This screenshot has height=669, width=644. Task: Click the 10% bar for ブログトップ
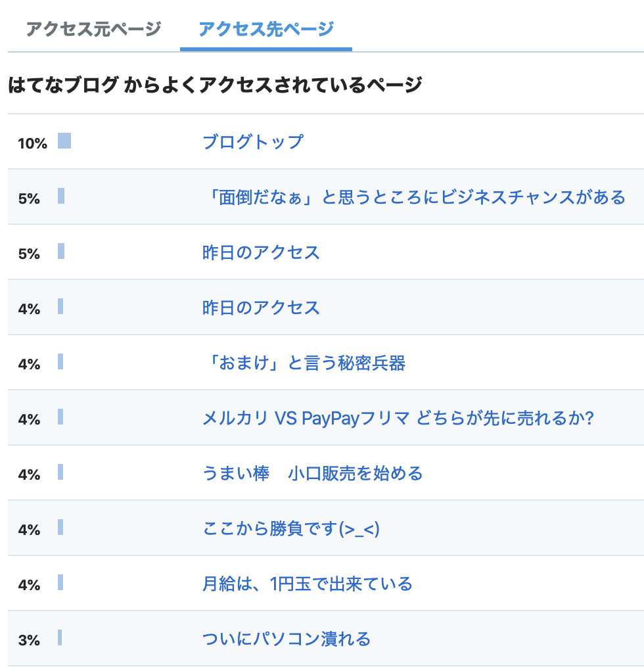(64, 141)
